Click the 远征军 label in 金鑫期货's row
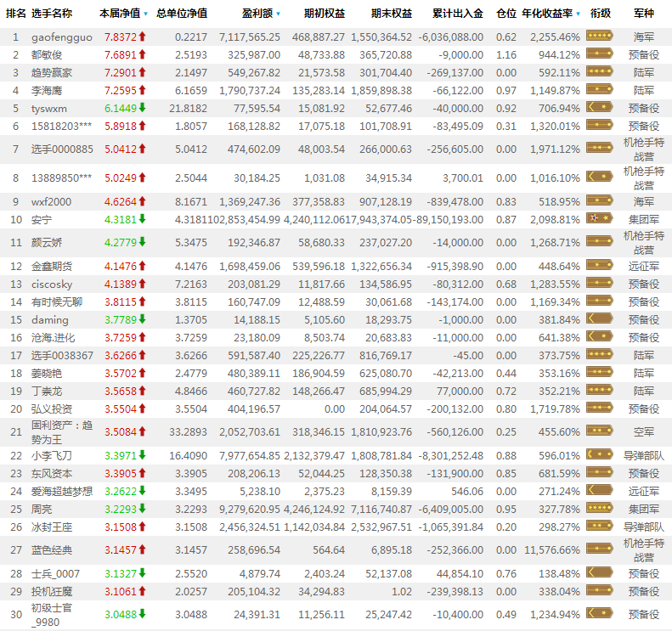Viewport: 672px width, 631px height. coord(644,267)
